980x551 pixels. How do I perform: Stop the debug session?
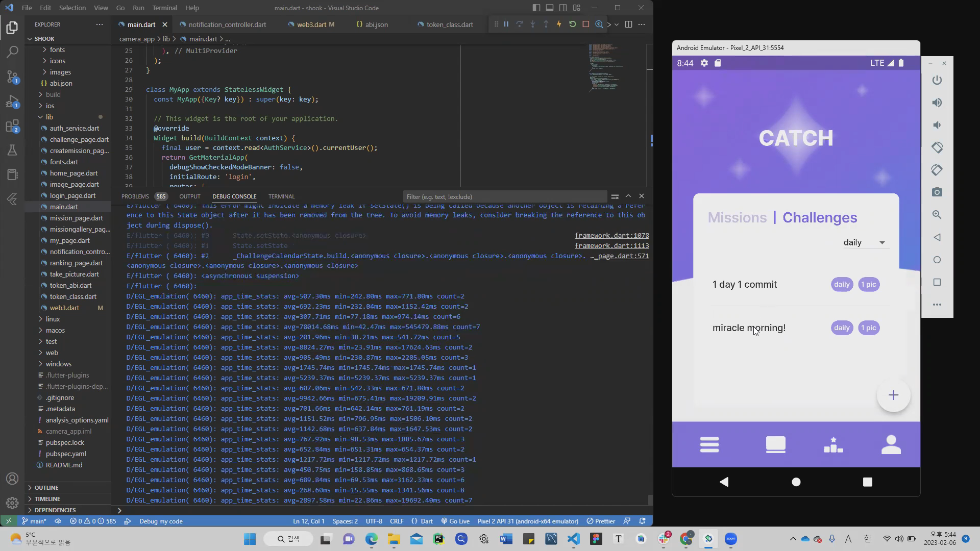tap(585, 24)
